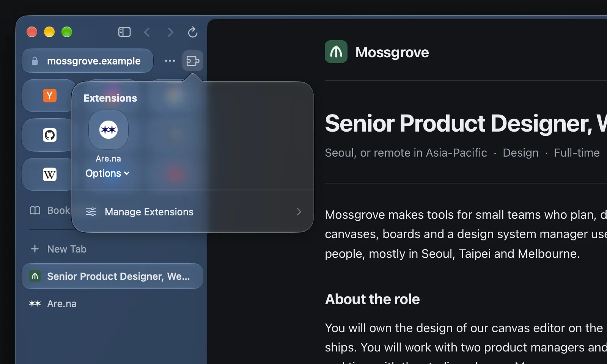Expand the Are.na Options dropdown
The width and height of the screenshot is (607, 364).
pos(108,173)
